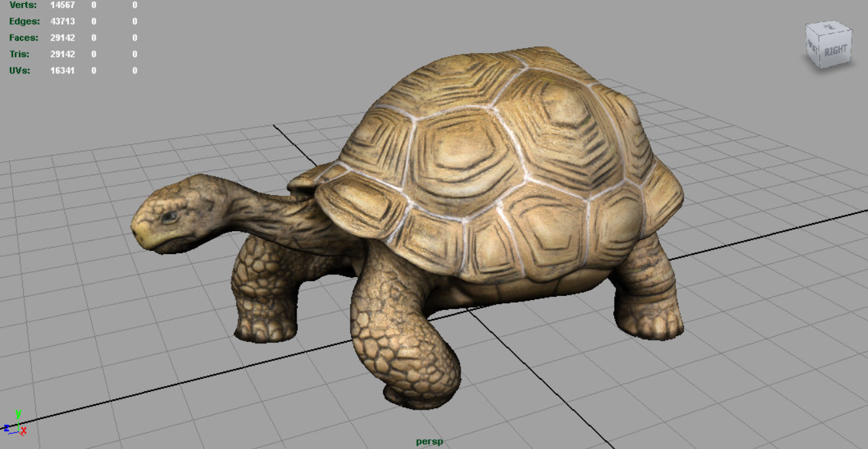This screenshot has width=868, height=449.
Task: Click the top face of the view cube
Action: 830,27
